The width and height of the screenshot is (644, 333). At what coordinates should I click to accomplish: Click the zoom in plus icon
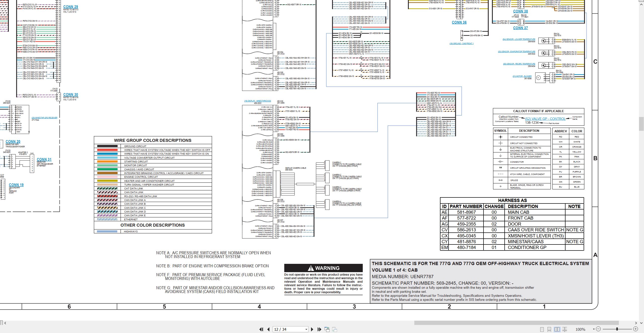coord(635,329)
